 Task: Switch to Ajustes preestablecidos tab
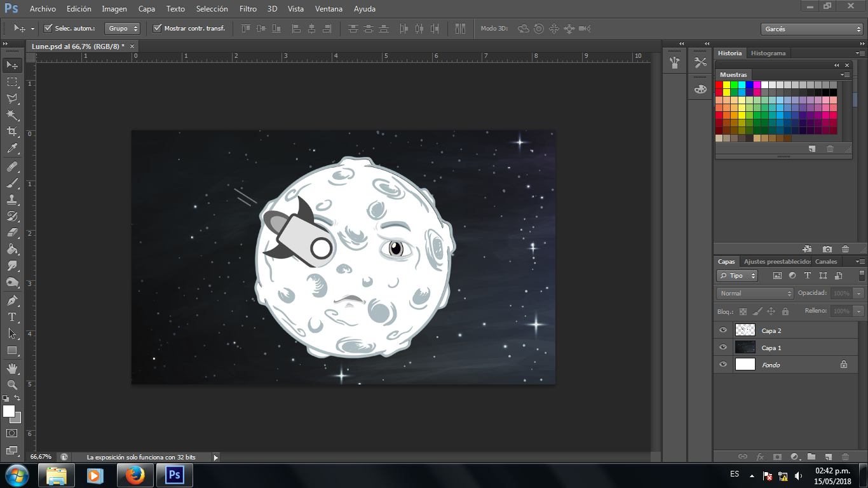point(777,261)
